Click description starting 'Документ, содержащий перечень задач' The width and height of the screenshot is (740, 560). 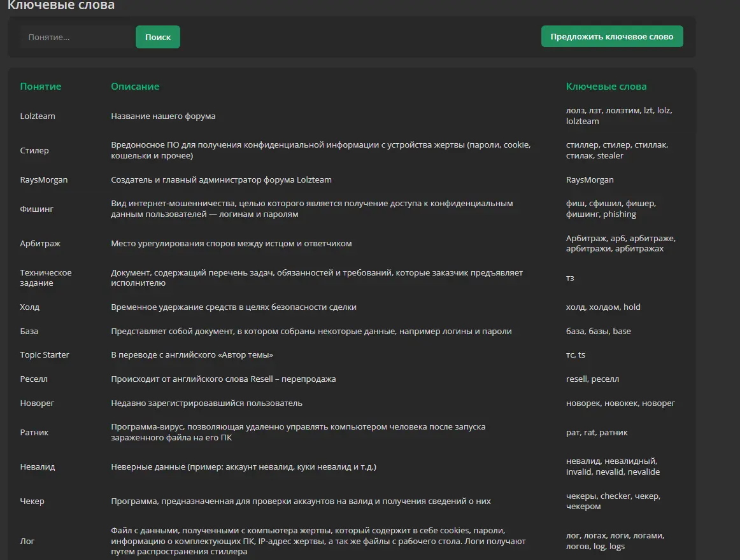(317, 278)
